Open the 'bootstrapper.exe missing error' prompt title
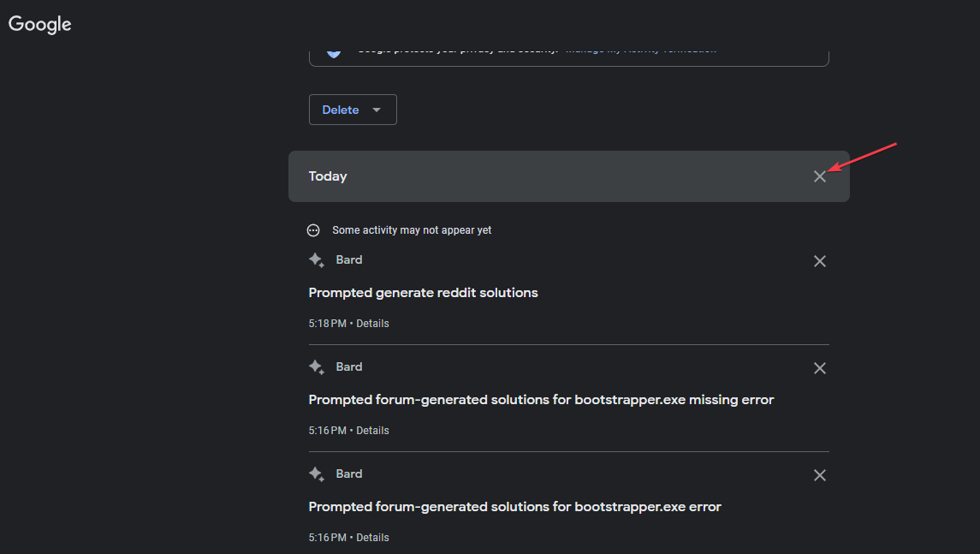 541,400
